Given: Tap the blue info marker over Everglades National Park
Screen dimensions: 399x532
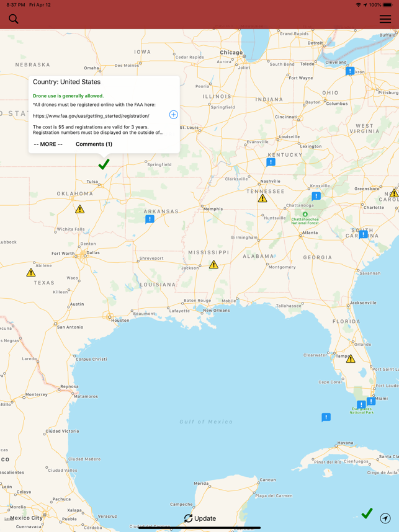Looking at the screenshot, I should 361,404.
